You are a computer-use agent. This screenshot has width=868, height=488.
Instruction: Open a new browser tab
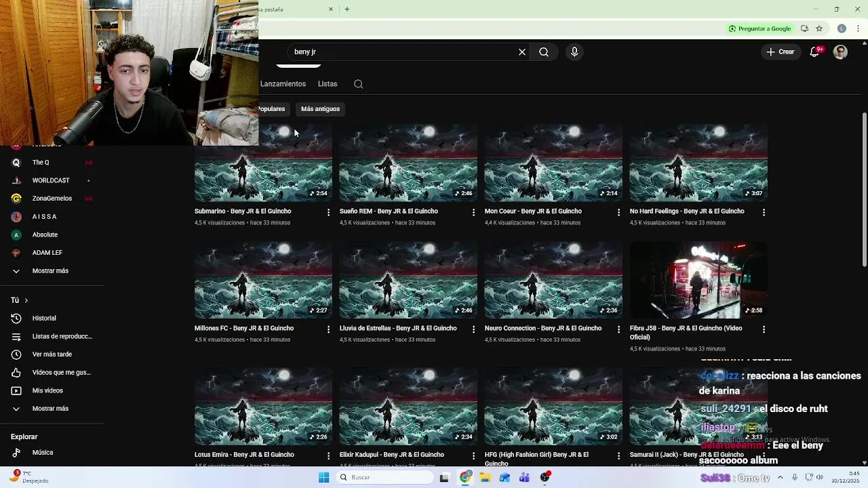click(x=347, y=9)
